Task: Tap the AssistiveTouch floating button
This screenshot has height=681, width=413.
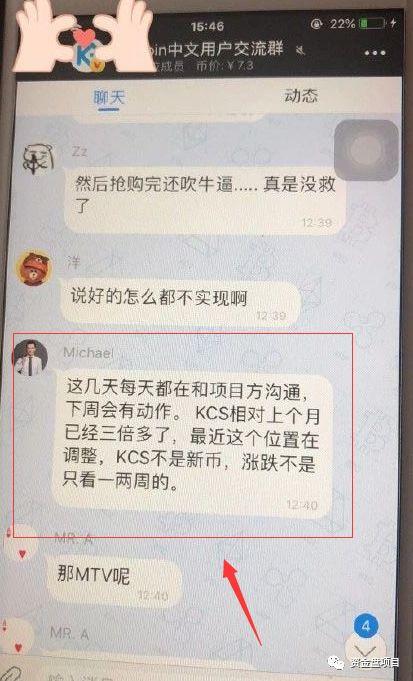Action: [x=367, y=150]
